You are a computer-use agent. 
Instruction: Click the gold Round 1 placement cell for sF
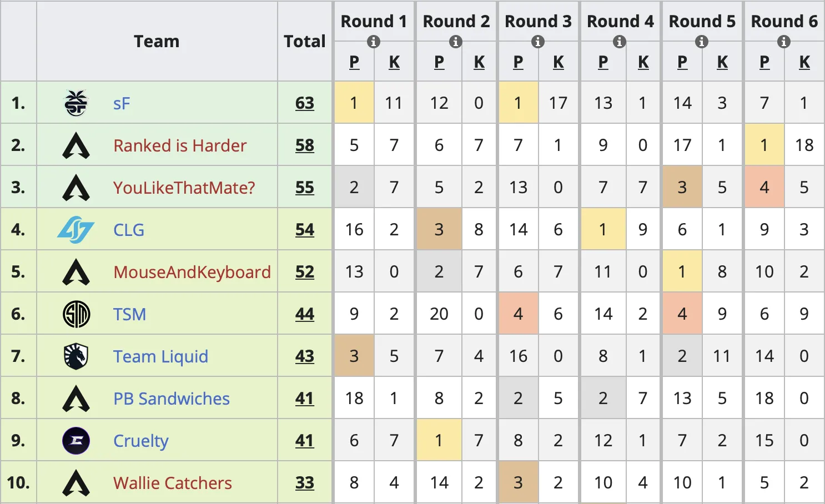tap(354, 103)
